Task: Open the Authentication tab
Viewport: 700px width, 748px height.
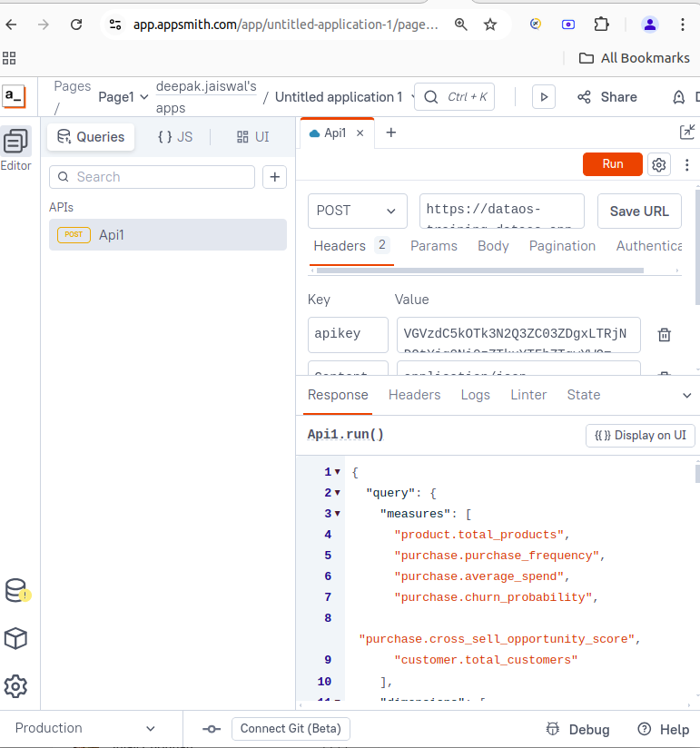Action: pos(649,246)
